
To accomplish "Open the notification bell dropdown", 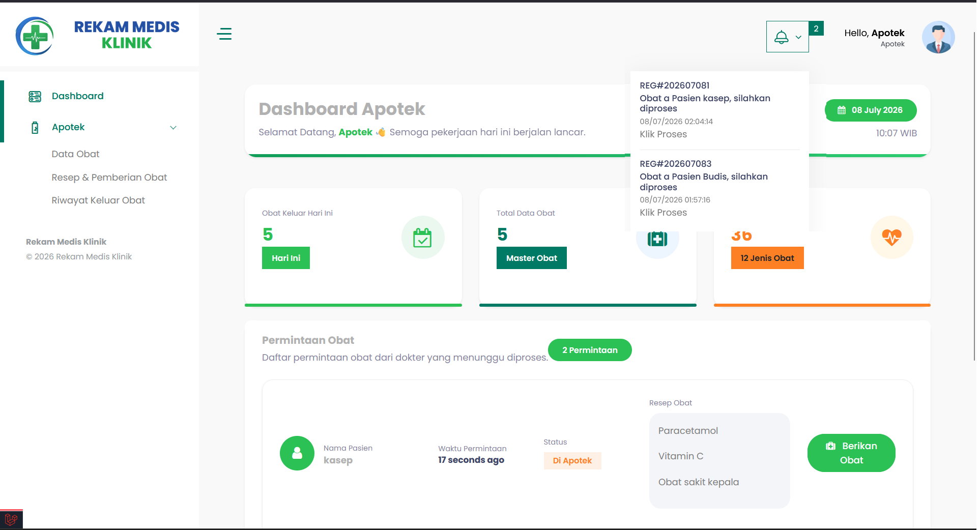I will click(x=787, y=37).
